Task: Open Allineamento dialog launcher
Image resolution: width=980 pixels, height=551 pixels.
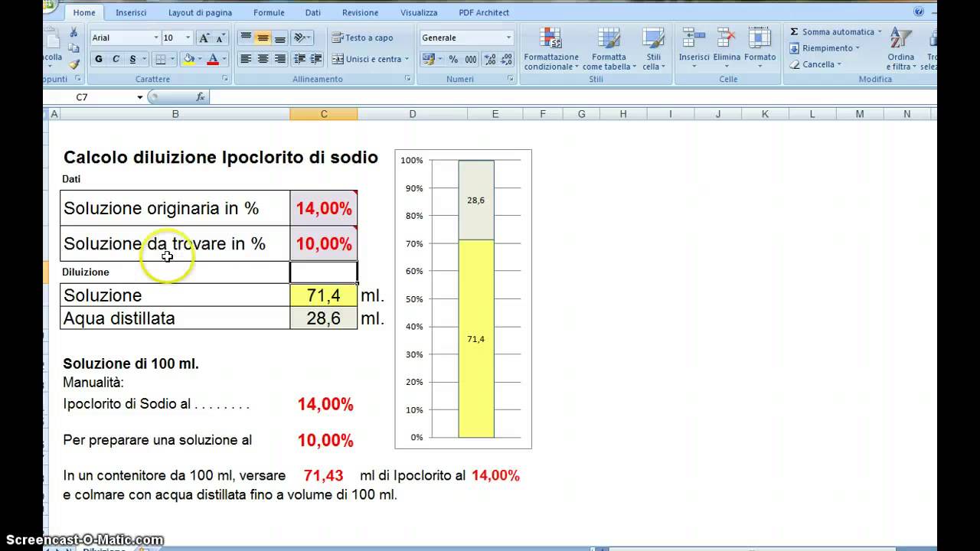Action: (408, 79)
